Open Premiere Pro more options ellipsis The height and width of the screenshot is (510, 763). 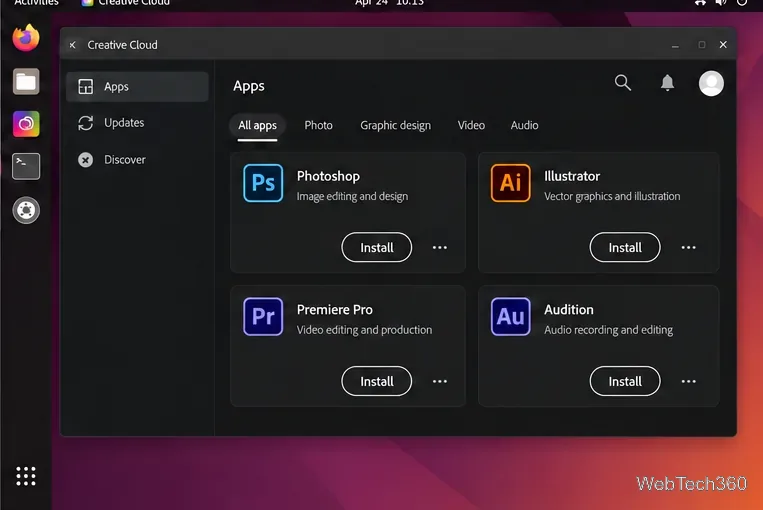click(x=439, y=381)
